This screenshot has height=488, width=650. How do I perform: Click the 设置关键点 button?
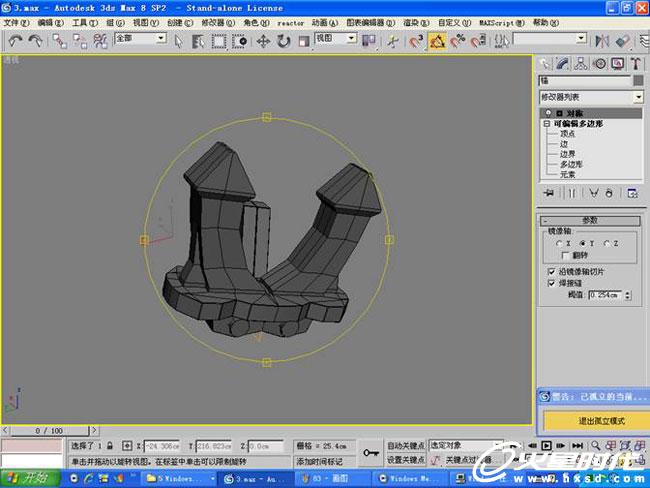point(406,460)
